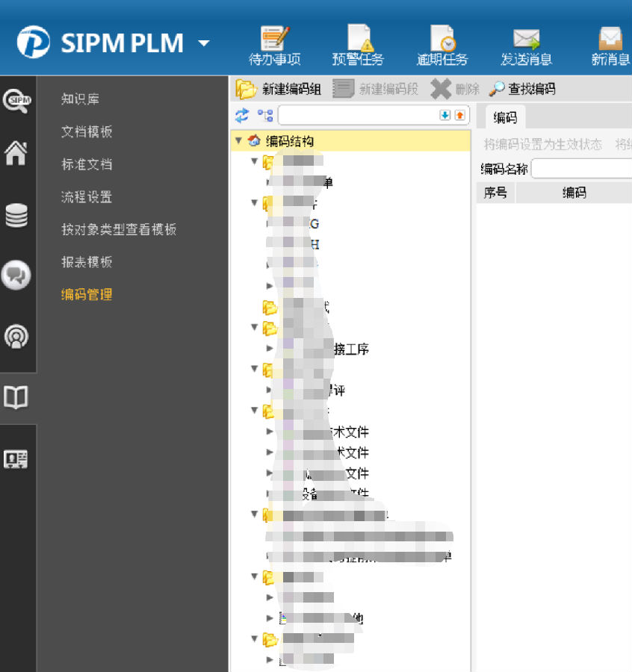Viewport: 632px width, 672px height.
Task: Select 标准文档 menu item
Action: tap(87, 164)
